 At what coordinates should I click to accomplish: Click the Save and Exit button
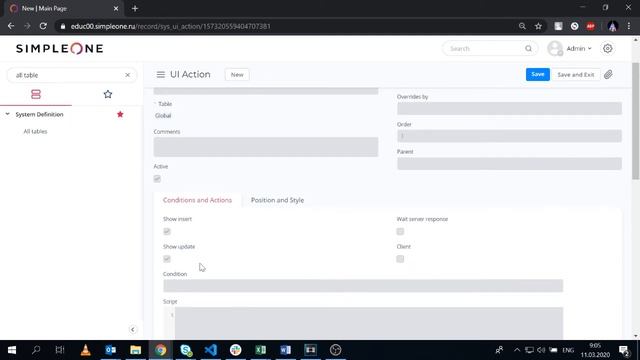(576, 75)
